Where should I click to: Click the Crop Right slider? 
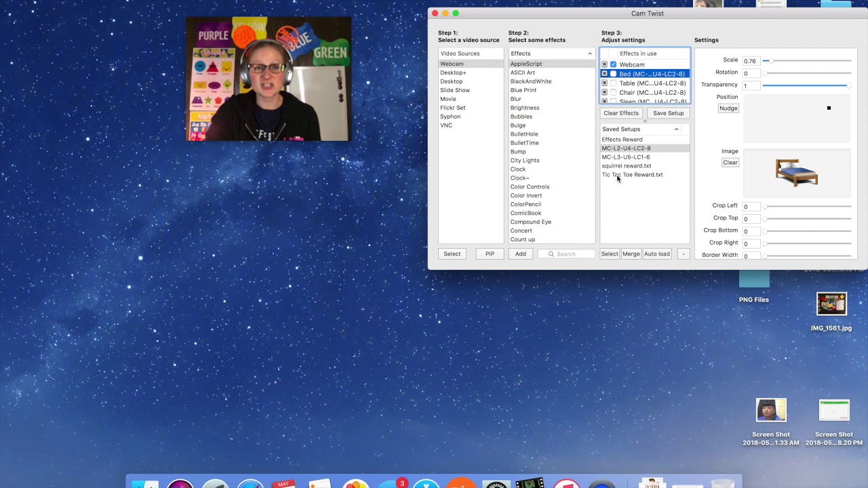coord(807,243)
